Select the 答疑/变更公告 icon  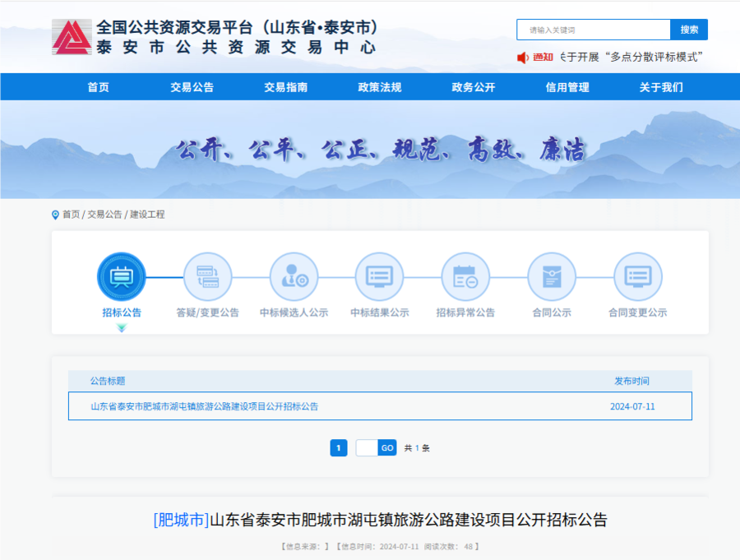point(207,276)
